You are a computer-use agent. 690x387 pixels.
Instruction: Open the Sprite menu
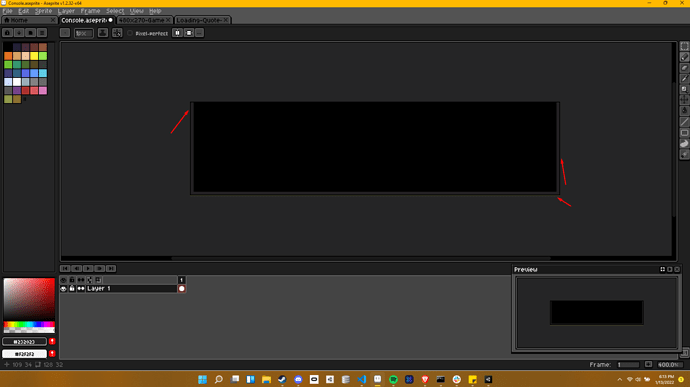pos(43,11)
